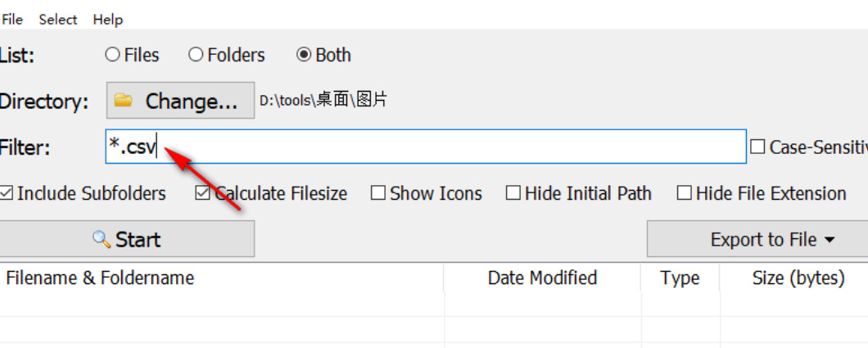The image size is (868, 348).
Task: Click the magnifier icon on Start
Action: [x=102, y=239]
